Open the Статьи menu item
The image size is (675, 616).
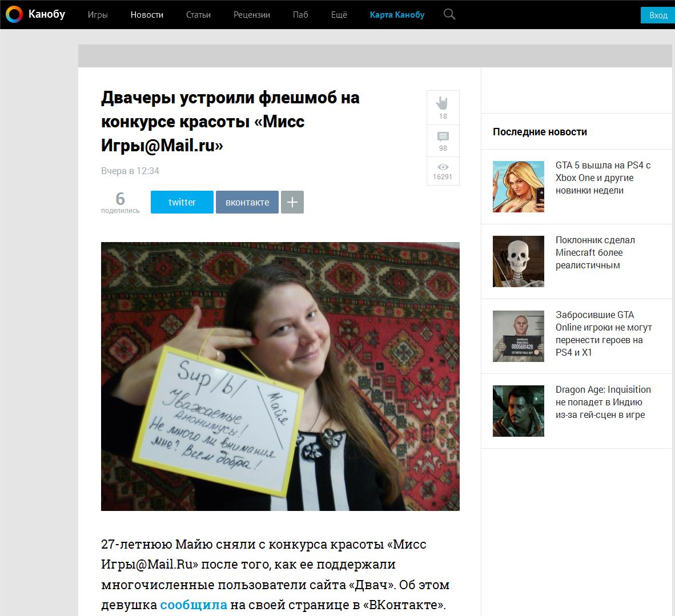pos(199,15)
